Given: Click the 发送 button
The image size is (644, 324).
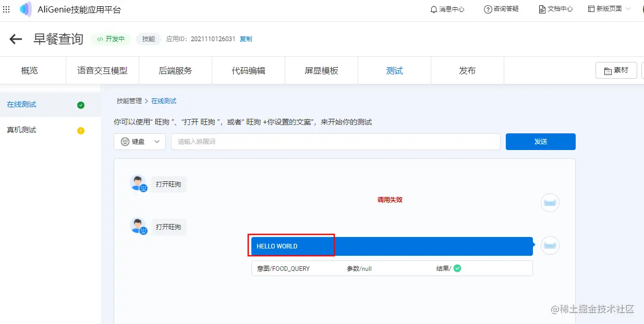Looking at the screenshot, I should coord(541,142).
